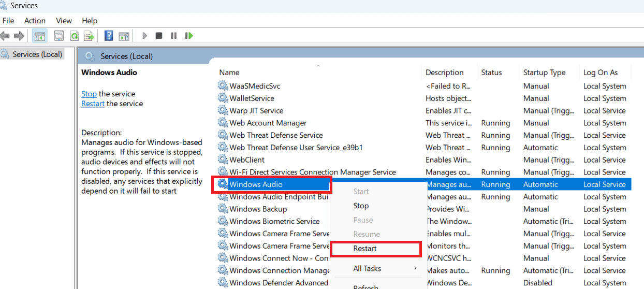
Task: Click the "Hosts object..." description cell
Action: [448, 98]
